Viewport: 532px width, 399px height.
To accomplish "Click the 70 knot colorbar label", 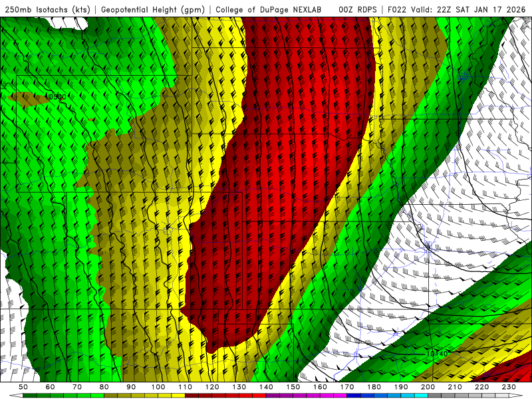I will [x=77, y=387].
